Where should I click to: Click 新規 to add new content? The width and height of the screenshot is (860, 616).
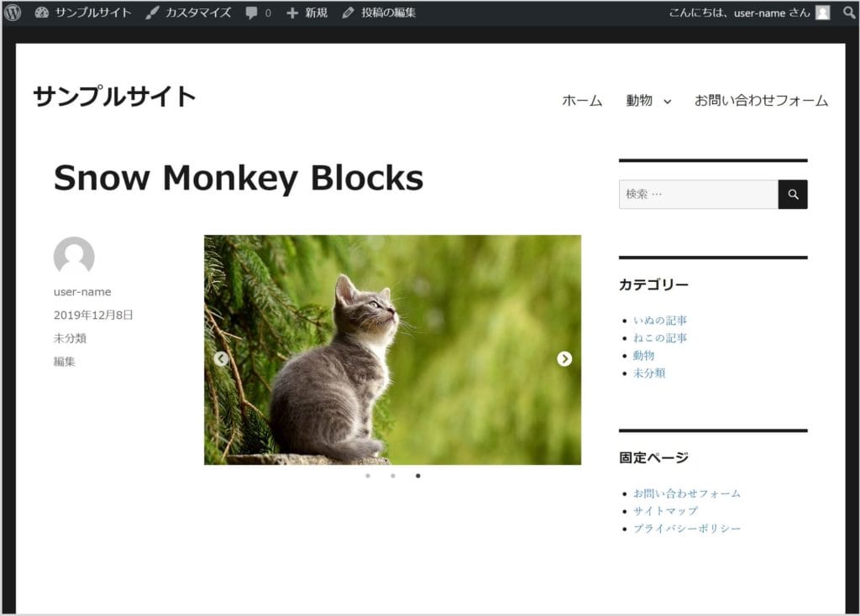tap(307, 13)
